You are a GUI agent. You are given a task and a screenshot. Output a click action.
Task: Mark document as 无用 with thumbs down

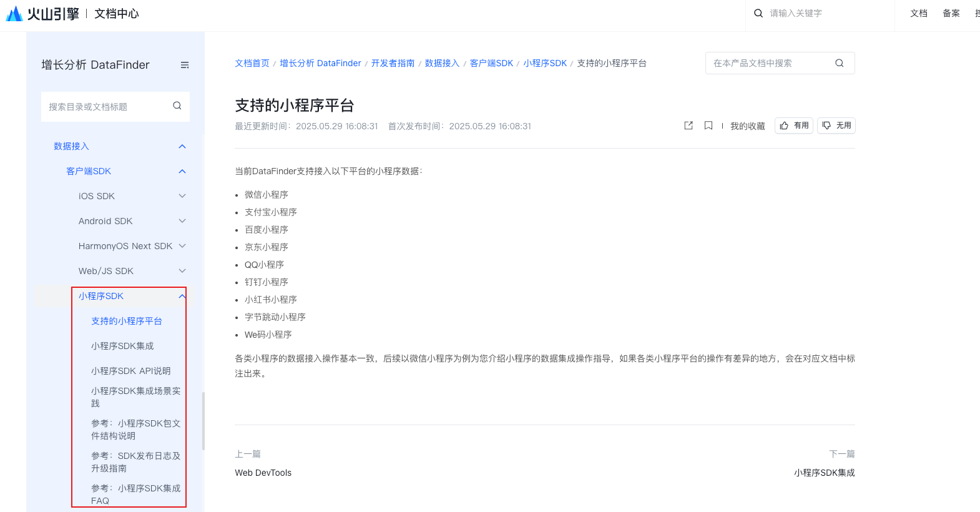[x=836, y=126]
